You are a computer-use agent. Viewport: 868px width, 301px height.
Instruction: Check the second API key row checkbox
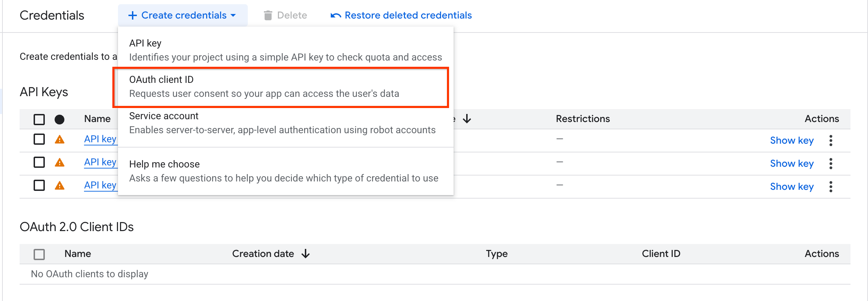[39, 162]
